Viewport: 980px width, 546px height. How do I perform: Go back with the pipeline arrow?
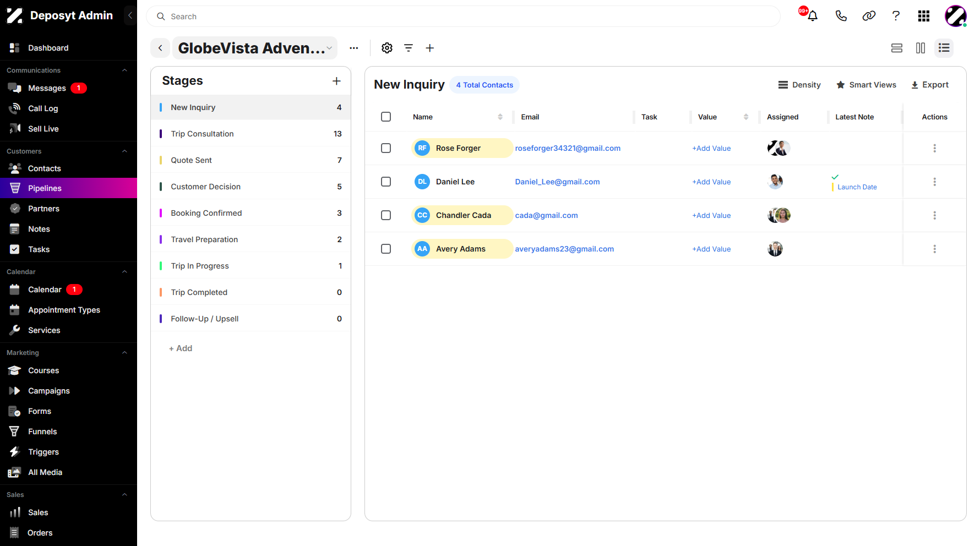160,48
